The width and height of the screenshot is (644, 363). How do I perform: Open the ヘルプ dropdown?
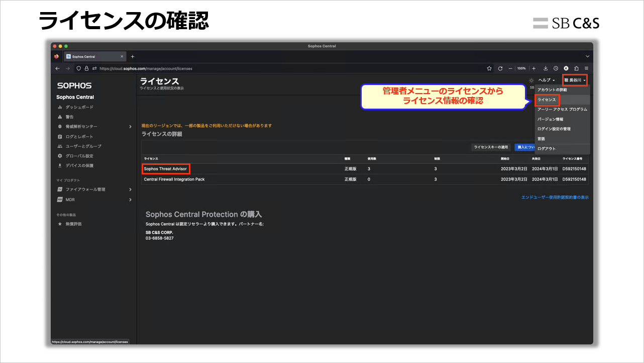(547, 80)
